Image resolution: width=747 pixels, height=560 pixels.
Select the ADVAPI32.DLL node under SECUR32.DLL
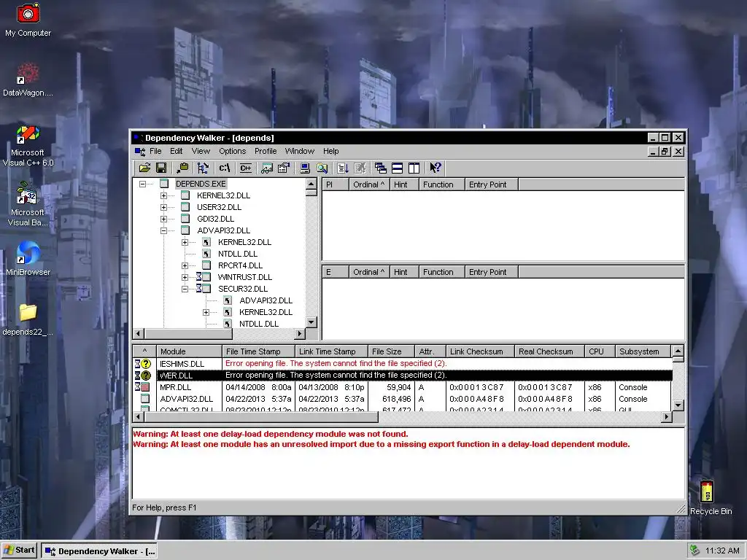[x=266, y=300]
